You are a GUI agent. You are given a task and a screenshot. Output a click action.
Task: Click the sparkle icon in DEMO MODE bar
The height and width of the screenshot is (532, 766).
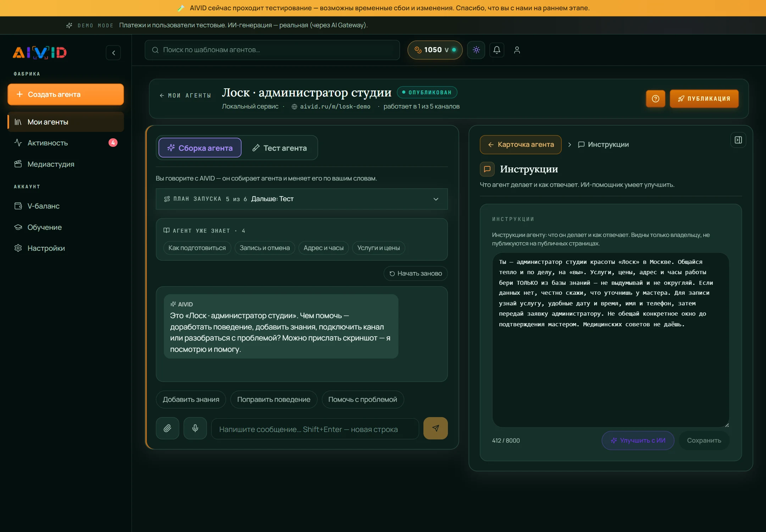coord(69,25)
